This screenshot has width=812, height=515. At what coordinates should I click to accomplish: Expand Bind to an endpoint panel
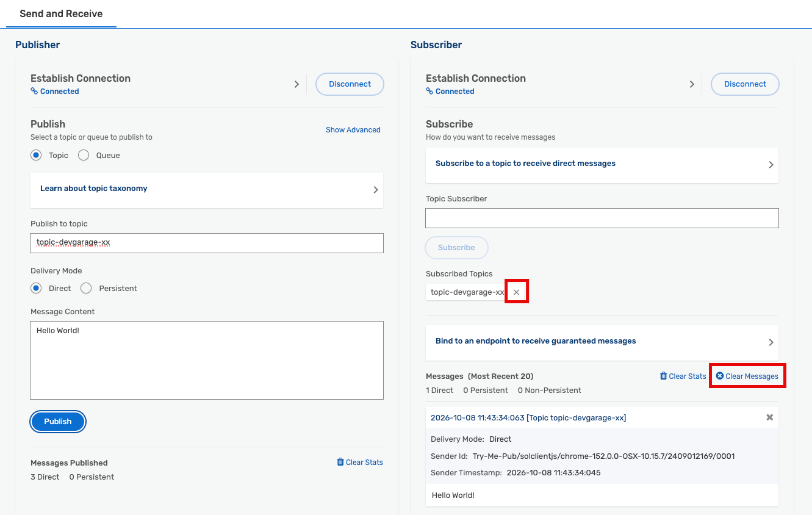click(x=602, y=342)
